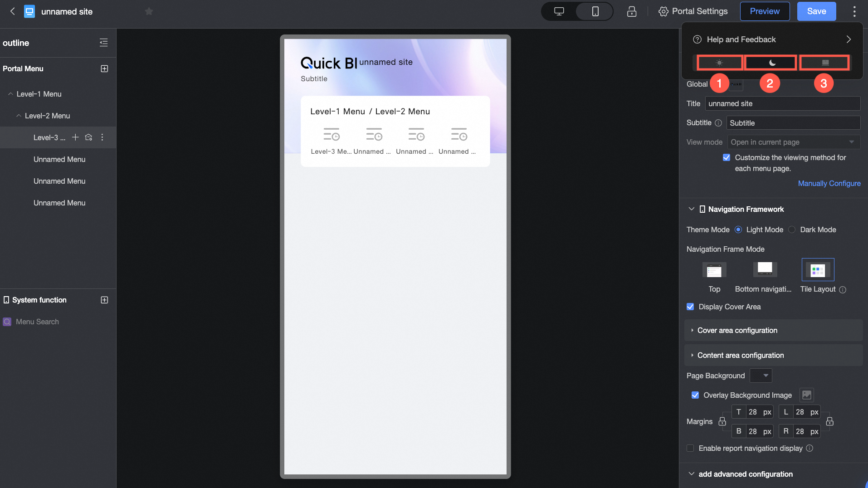Edit the bottom margin value
The height and width of the screenshot is (488, 868).
click(752, 431)
